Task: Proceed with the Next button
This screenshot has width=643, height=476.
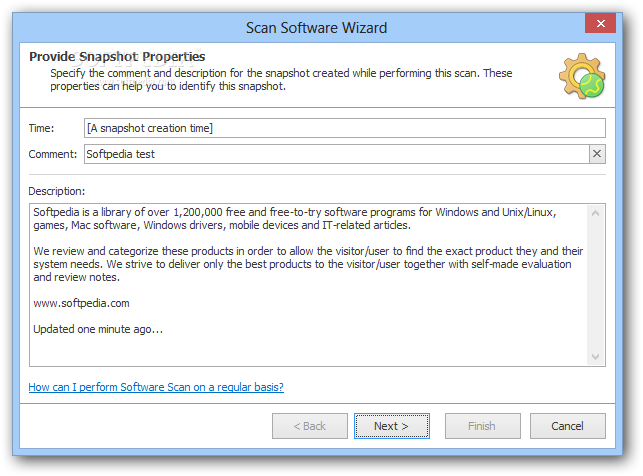Action: (392, 426)
